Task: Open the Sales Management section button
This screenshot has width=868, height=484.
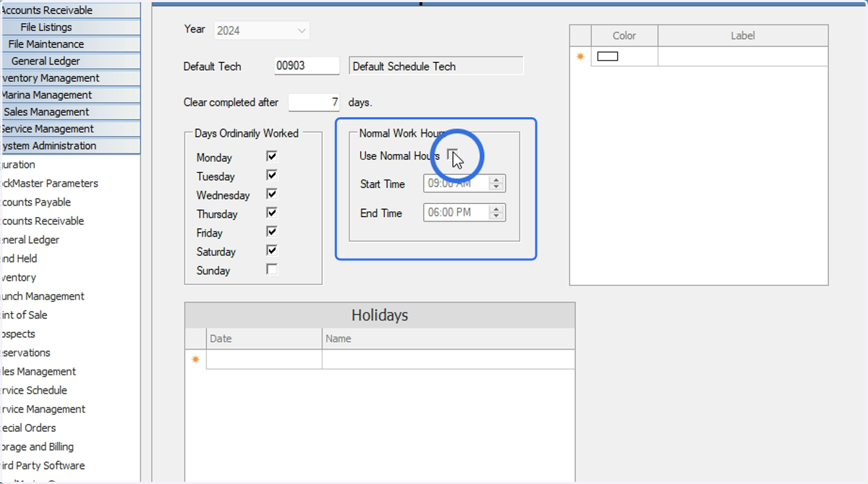Action: click(69, 111)
